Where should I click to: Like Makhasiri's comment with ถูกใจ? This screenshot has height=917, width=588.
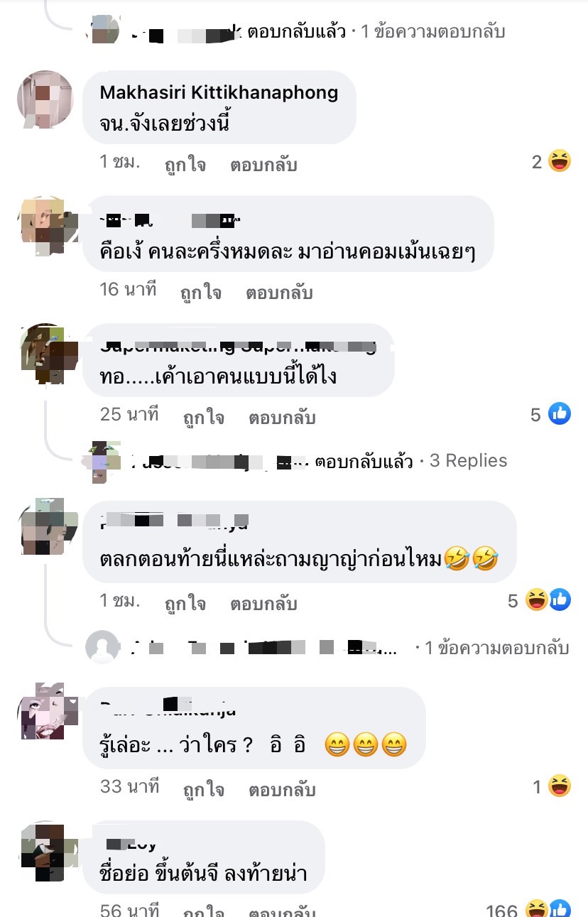coord(185,165)
